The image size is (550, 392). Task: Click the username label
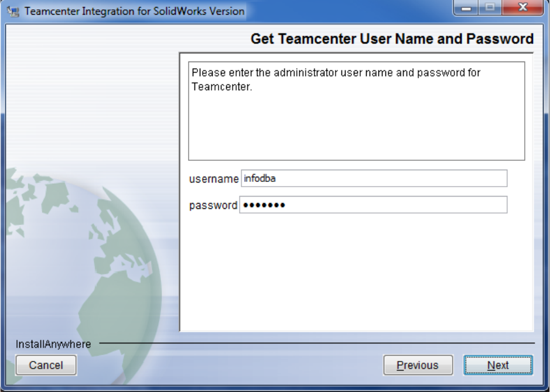214,179
